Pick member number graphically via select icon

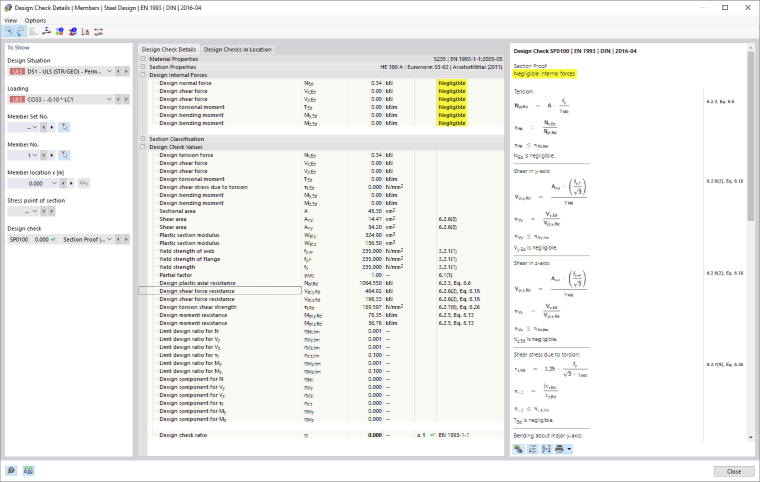(x=64, y=155)
